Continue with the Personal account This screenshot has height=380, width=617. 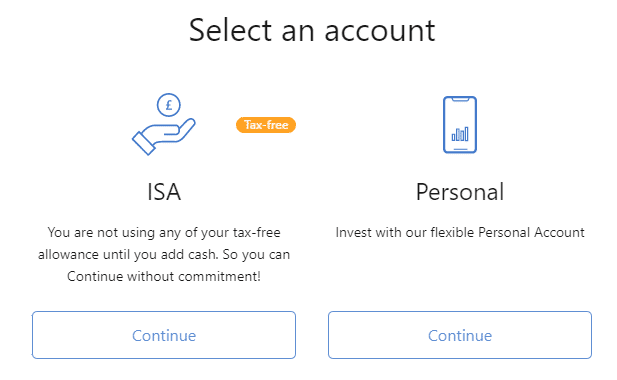pos(460,335)
